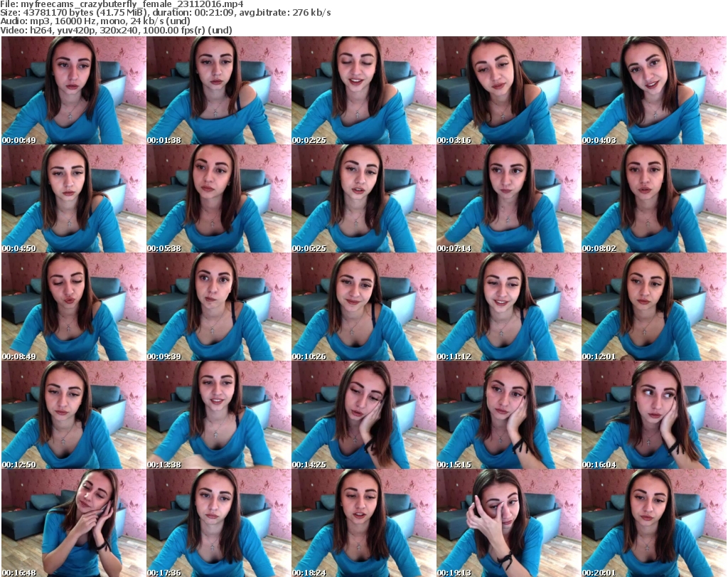This screenshot has height=577, width=728.
Task: Select the thumbnail stamped 00:08:49
Action: tap(73, 307)
